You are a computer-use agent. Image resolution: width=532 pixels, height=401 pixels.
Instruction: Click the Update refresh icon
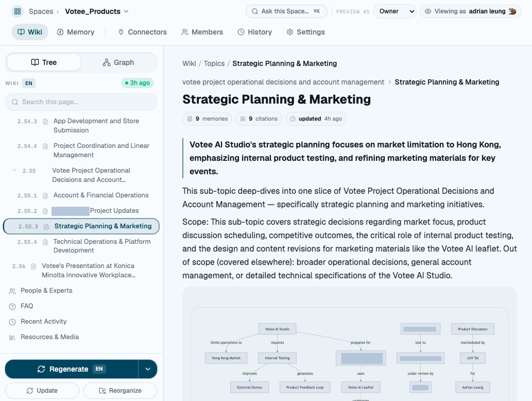pos(30,391)
